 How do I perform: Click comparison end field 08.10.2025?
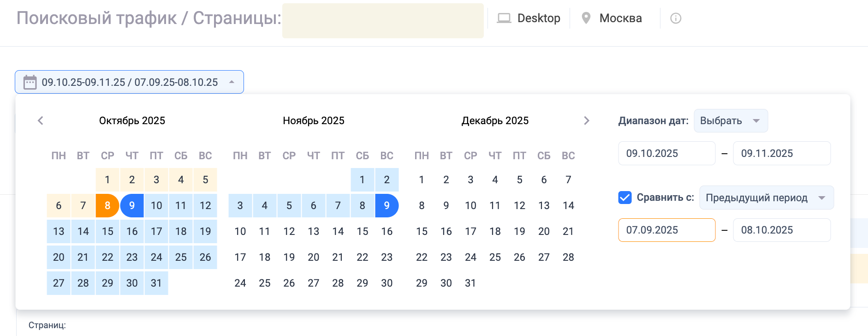coord(781,230)
